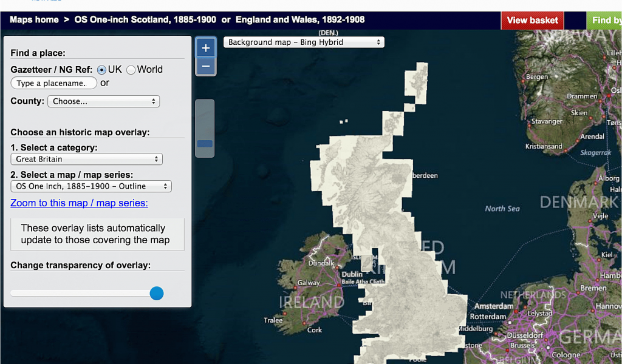Click the Tralee label on the map
Screen dimensions: 622x364
[273, 320]
